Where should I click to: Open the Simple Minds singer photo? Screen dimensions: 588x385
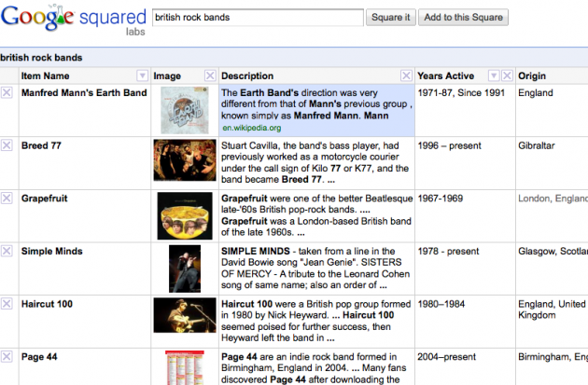coord(185,268)
